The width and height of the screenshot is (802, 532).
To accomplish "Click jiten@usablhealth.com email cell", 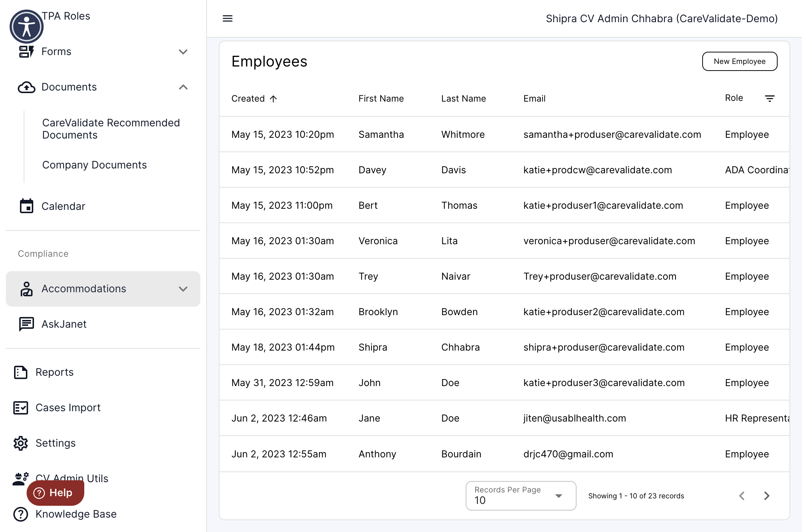I will (x=575, y=418).
